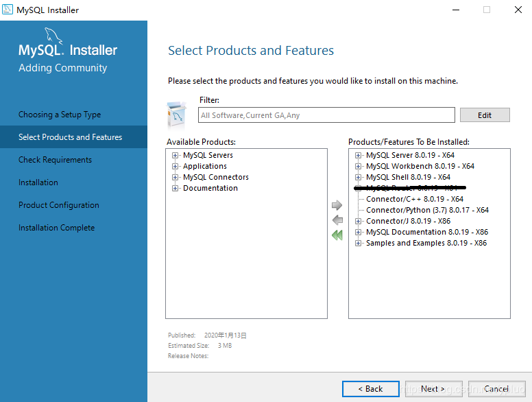Image resolution: width=532 pixels, height=402 pixels.
Task: Select Connector/J 8.0.19 - X86 entry
Action: [408, 221]
